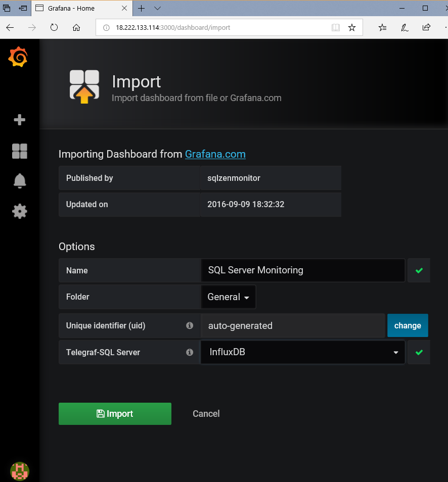Image resolution: width=448 pixels, height=482 pixels.
Task: Click the info icon beside Unique identifier
Action: tap(190, 325)
